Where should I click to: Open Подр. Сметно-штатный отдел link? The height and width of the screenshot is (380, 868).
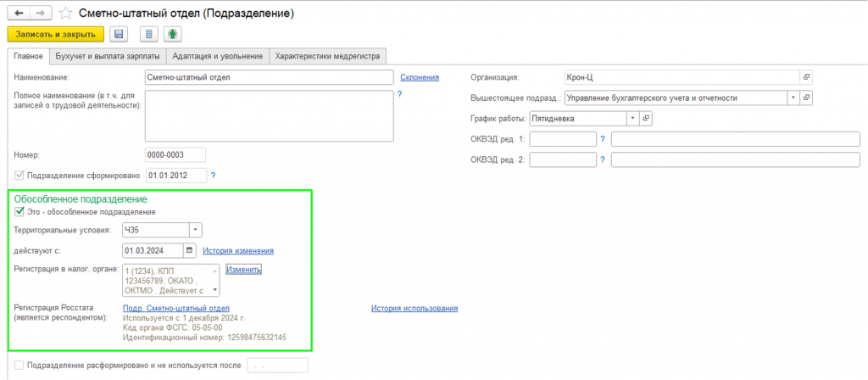(176, 308)
